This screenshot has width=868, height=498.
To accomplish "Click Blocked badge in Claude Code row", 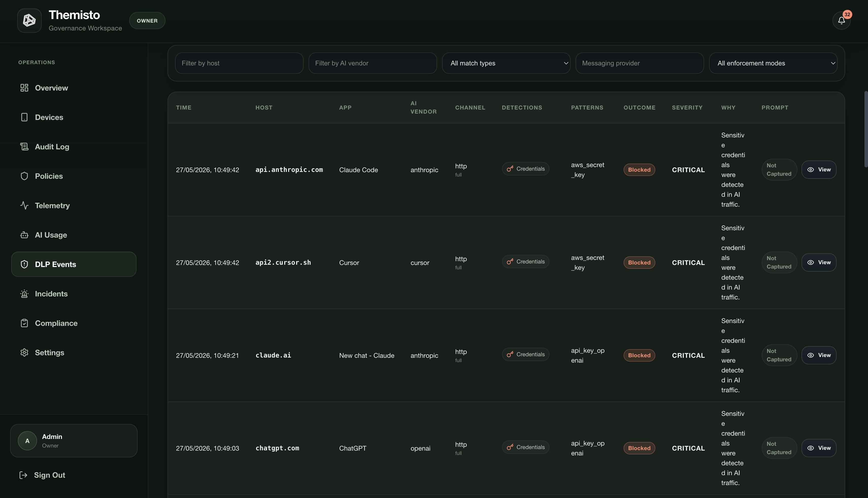I will point(639,170).
